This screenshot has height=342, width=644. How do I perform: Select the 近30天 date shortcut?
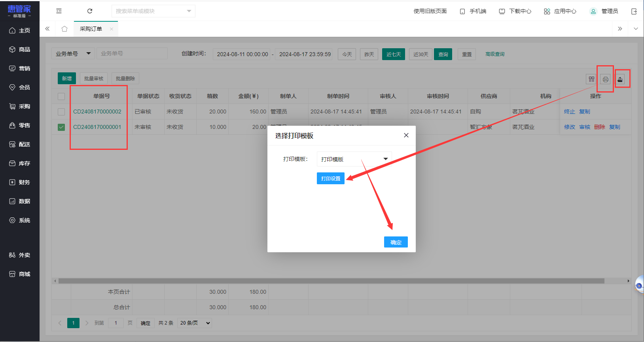421,54
